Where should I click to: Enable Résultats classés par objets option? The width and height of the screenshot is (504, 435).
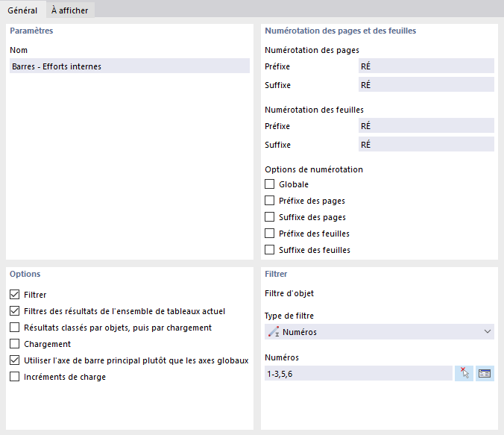15,328
